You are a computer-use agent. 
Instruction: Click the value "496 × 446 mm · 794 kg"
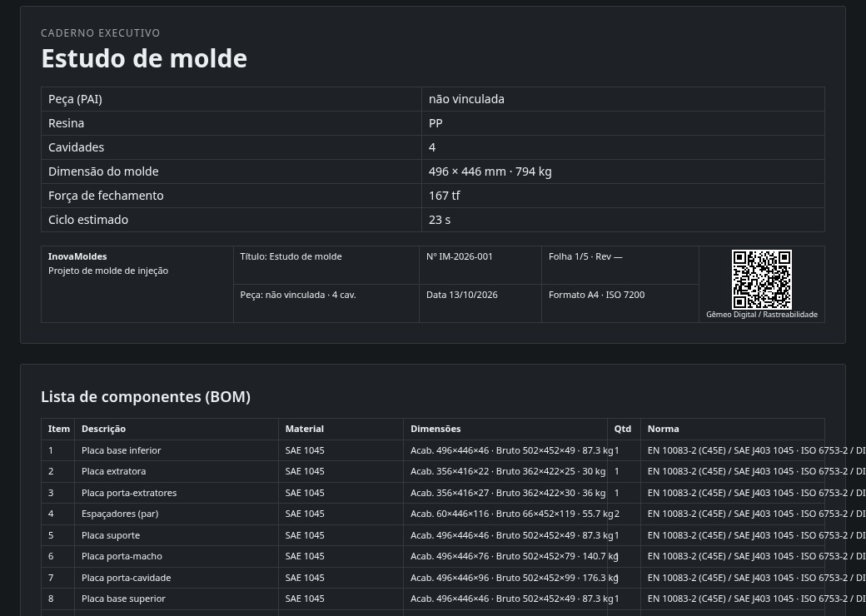[490, 171]
